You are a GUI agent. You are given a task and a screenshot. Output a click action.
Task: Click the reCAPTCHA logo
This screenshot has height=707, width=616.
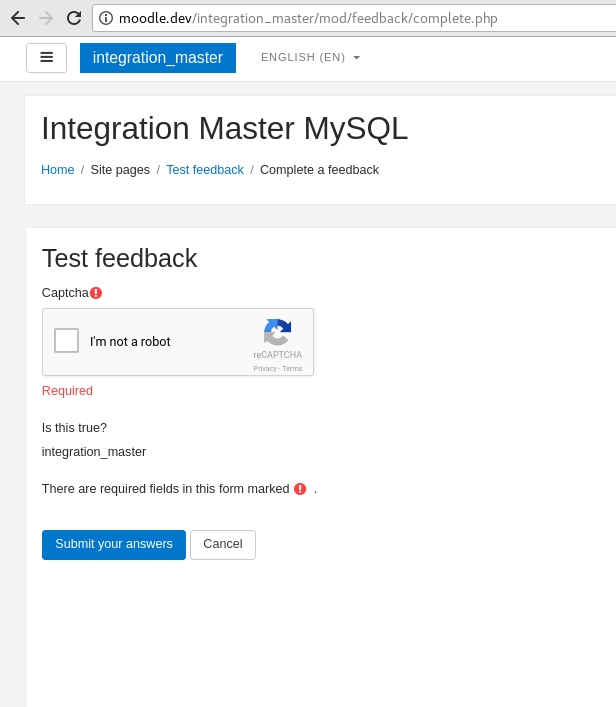277,332
